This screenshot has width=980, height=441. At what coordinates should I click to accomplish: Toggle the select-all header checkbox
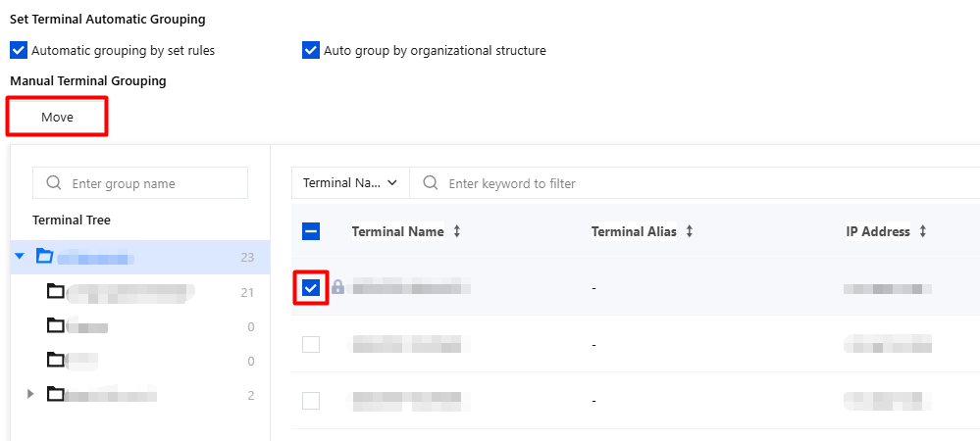(x=311, y=231)
